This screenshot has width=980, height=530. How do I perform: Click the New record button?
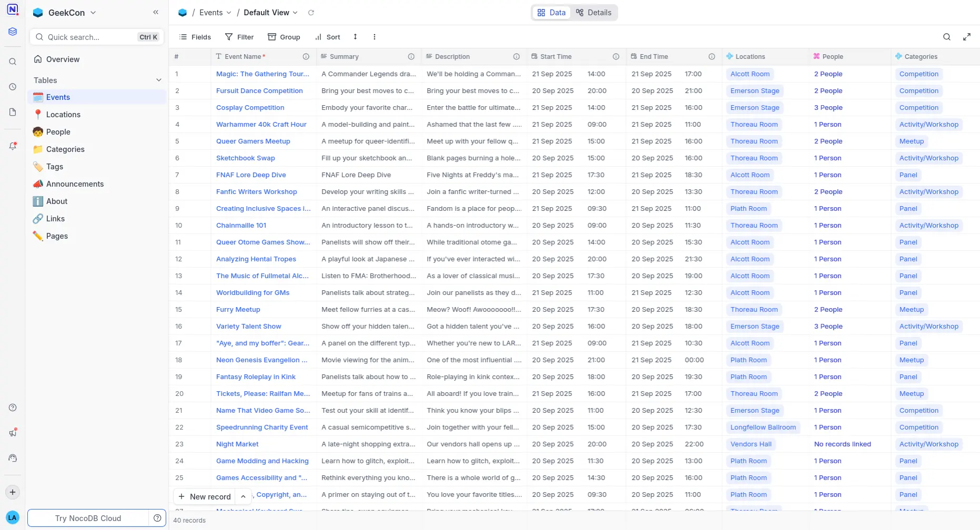[x=205, y=496]
